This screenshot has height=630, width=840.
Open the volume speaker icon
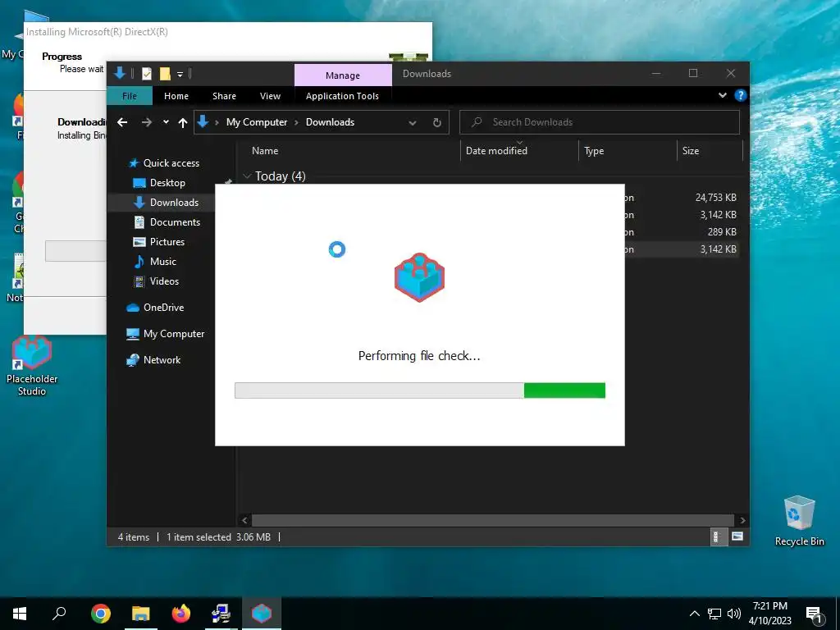coord(734,614)
